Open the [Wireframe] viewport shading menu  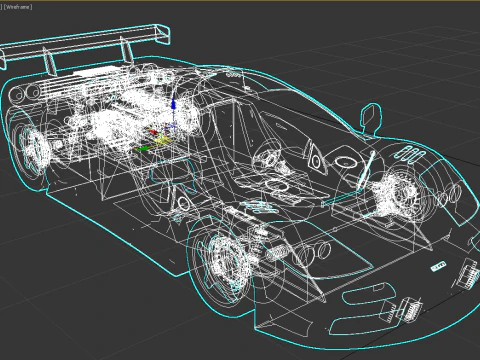18,7
